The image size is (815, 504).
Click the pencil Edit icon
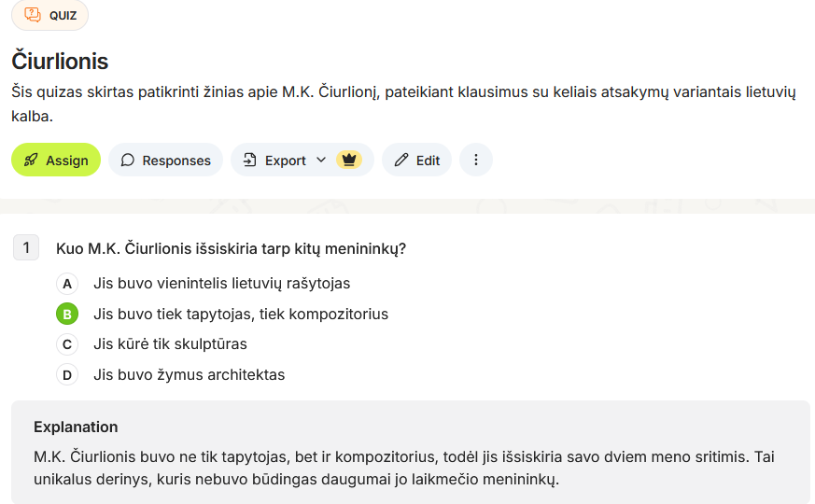coord(401,161)
